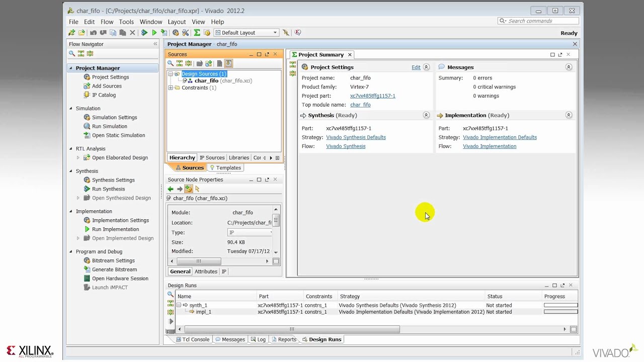
Task: Open the Vivado Implementation Defaults link
Action: tap(500, 137)
